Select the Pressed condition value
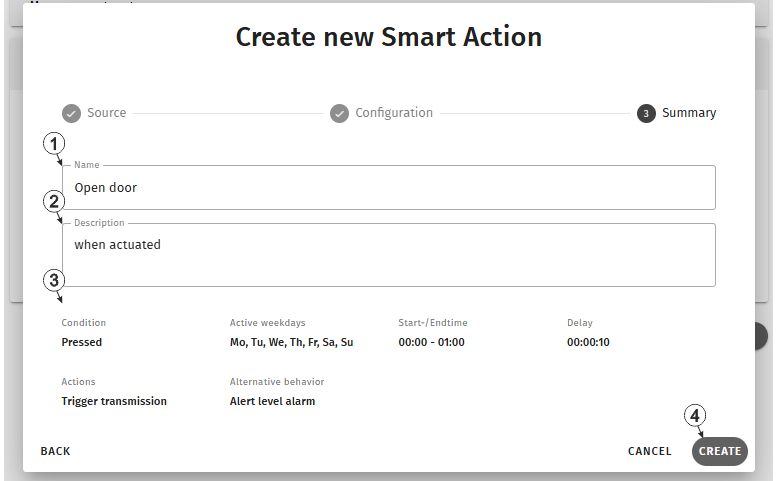The image size is (781, 481). point(82,343)
